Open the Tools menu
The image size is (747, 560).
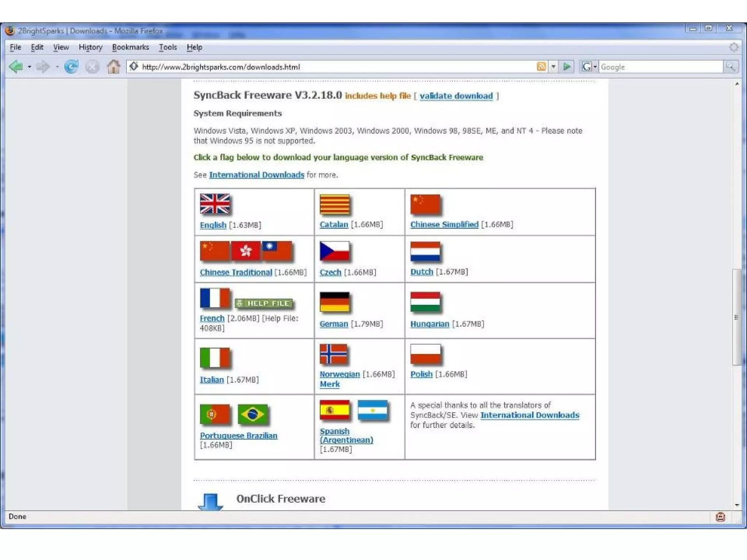tap(168, 47)
